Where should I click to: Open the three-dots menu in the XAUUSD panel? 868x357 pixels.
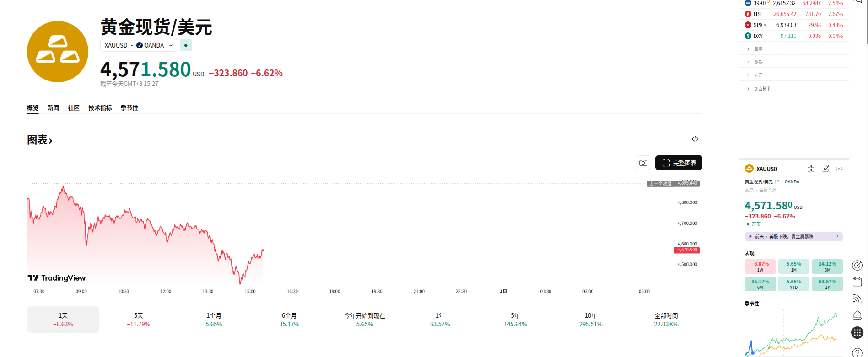pyautogui.click(x=839, y=169)
